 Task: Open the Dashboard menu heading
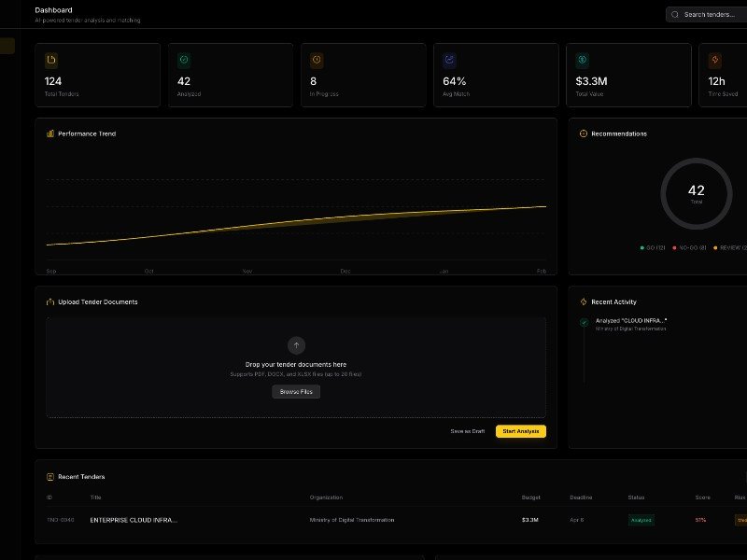coord(51,9)
